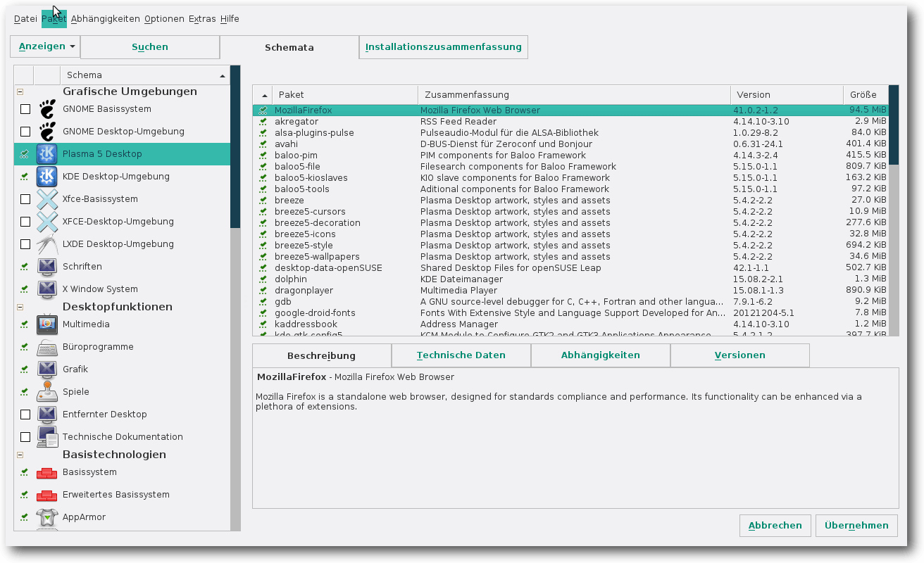This screenshot has height=563, width=924.
Task: Click the GNOME Desktop-Umgebung foot icon
Action: pyautogui.click(x=47, y=132)
